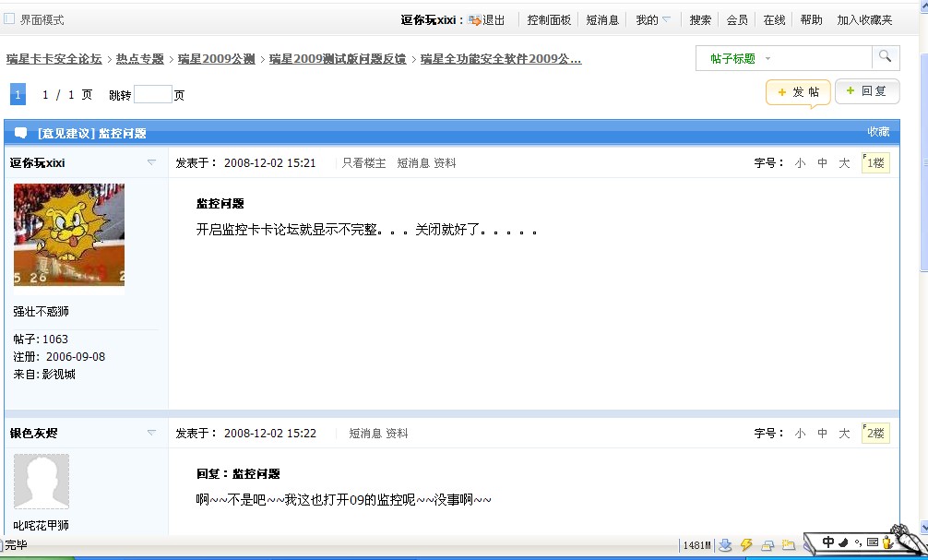Screen dimensions: 928x560
Task: Expand the user menu arrow beside 逗你玩xixi
Action: [151, 162]
